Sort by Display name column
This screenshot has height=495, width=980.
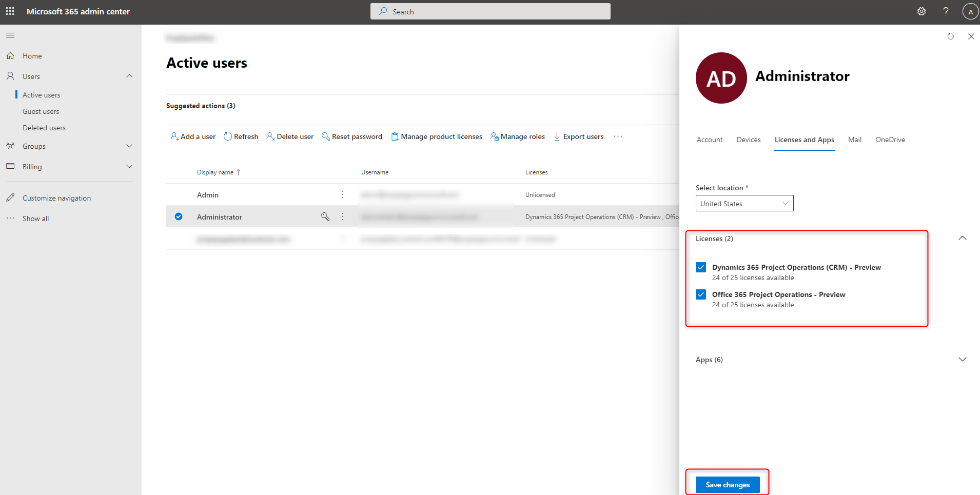(219, 172)
